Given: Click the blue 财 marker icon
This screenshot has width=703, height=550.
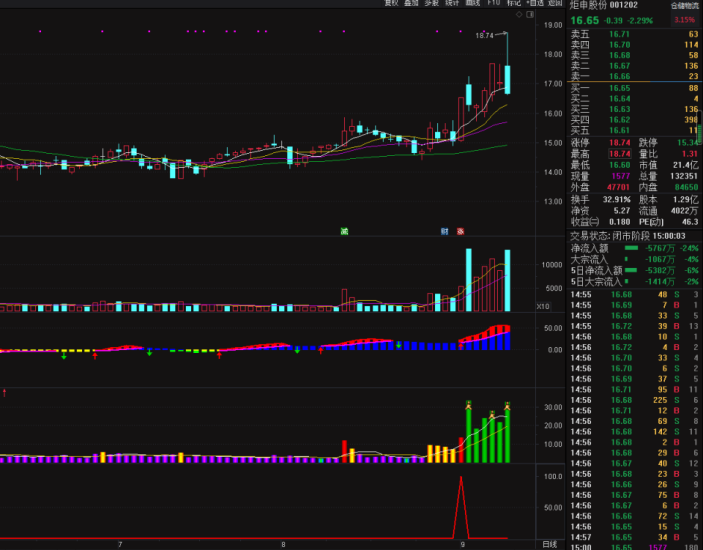Looking at the screenshot, I should (x=443, y=231).
